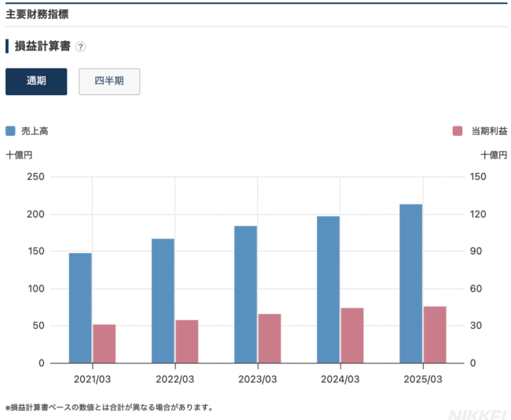
Task: Click the blue 売上高 bar for 2022/03
Action: pos(163,300)
